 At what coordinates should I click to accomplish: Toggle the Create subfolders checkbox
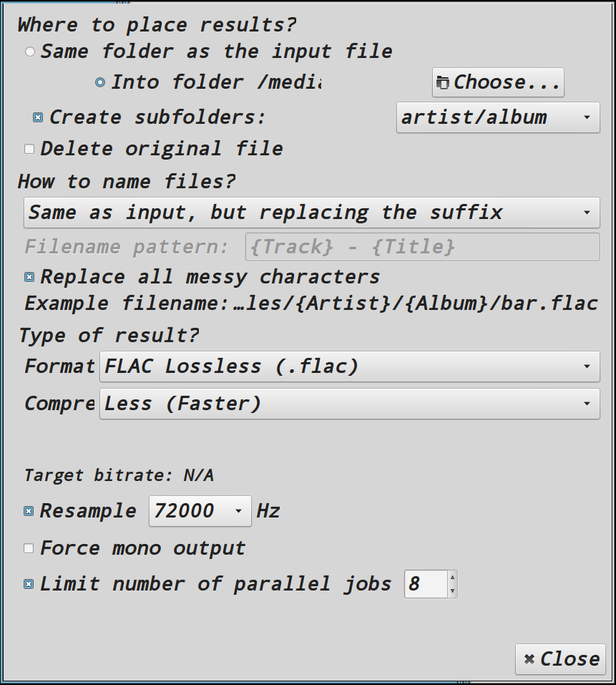[38, 117]
